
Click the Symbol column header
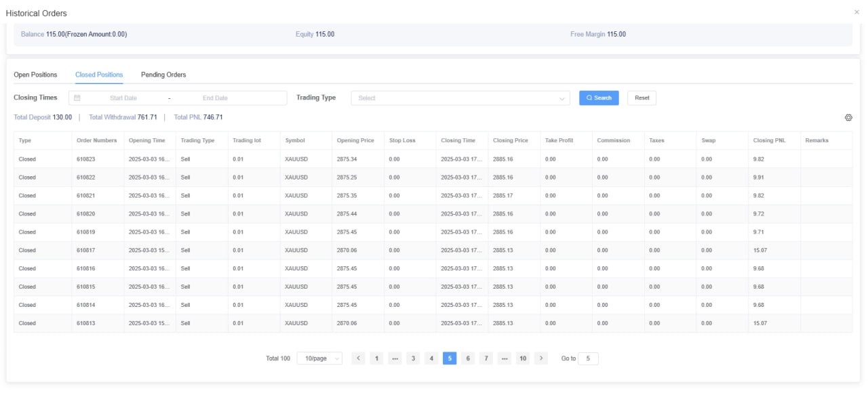click(306, 141)
